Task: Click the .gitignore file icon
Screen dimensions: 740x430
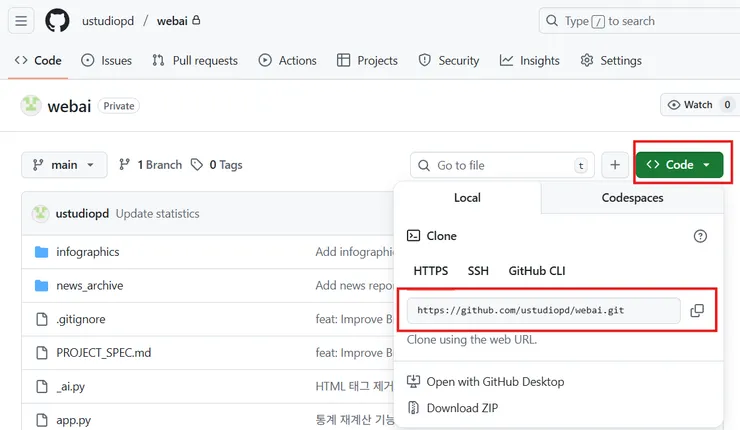Action: (42, 320)
